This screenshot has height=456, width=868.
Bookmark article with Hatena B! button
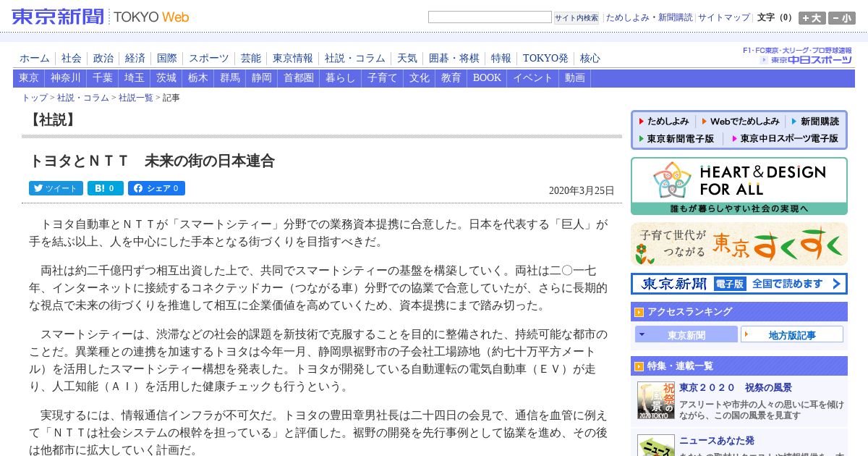pyautogui.click(x=106, y=188)
